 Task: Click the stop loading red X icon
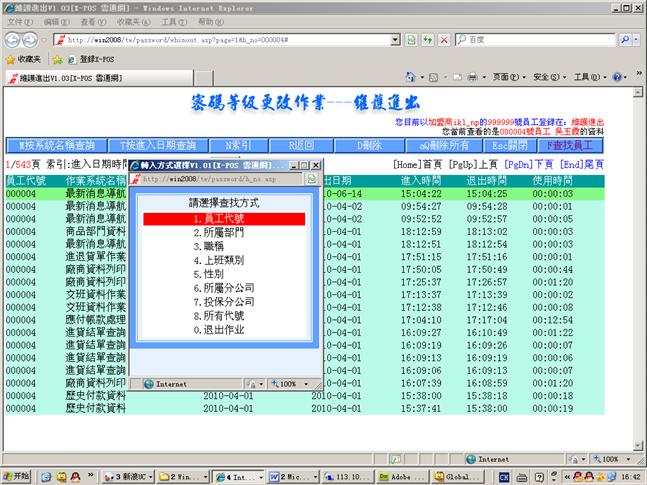pos(445,40)
